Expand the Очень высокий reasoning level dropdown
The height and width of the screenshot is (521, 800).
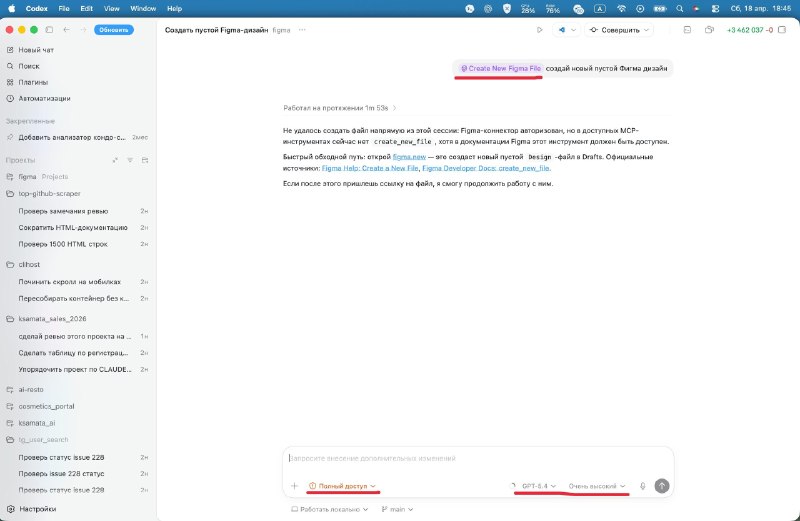point(597,486)
